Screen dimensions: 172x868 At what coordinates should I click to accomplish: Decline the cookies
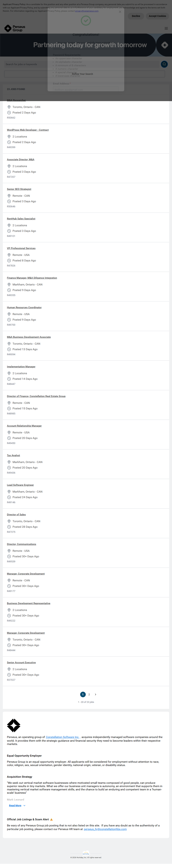[136, 16]
